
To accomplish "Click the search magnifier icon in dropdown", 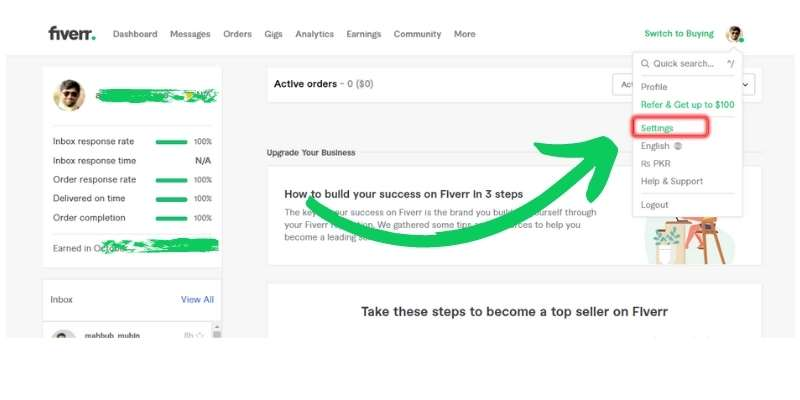I will pos(645,64).
